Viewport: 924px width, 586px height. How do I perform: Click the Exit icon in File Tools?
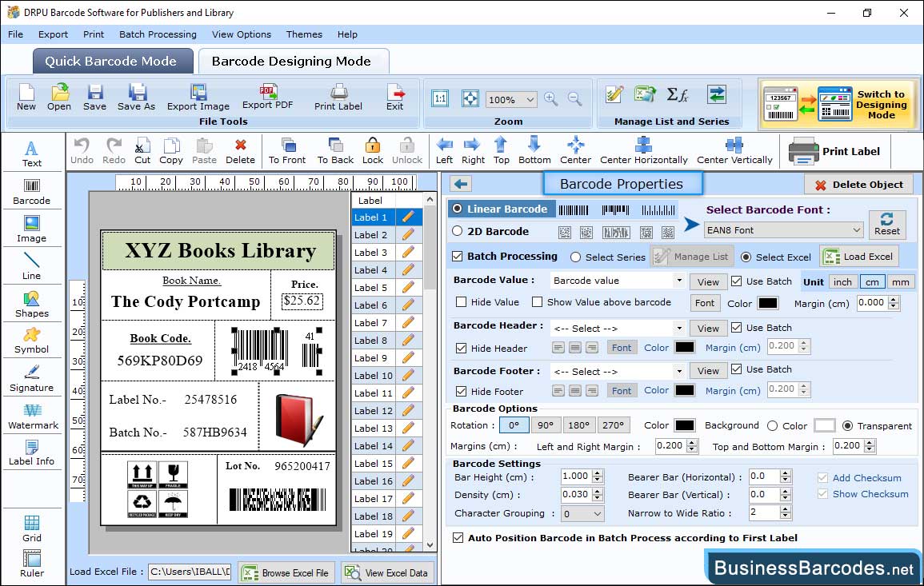(395, 98)
